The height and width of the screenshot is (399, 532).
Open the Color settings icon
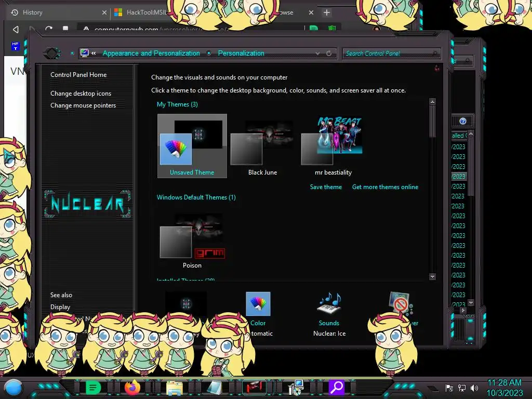[258, 303]
